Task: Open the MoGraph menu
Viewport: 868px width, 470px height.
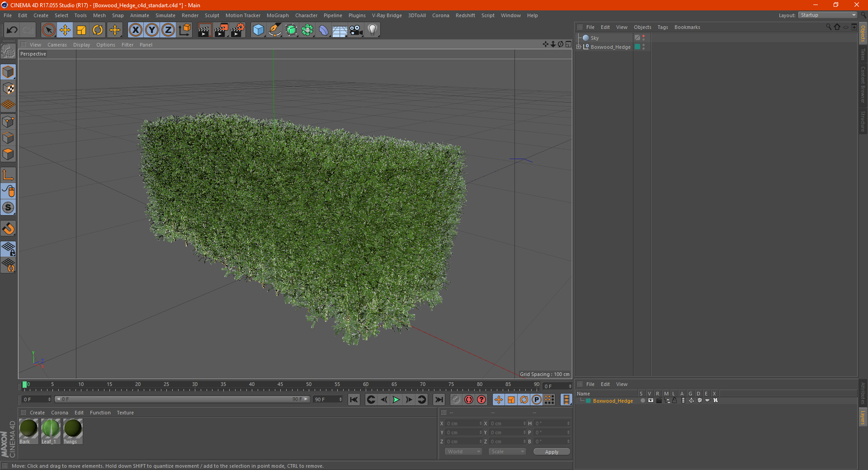Action: [x=278, y=15]
